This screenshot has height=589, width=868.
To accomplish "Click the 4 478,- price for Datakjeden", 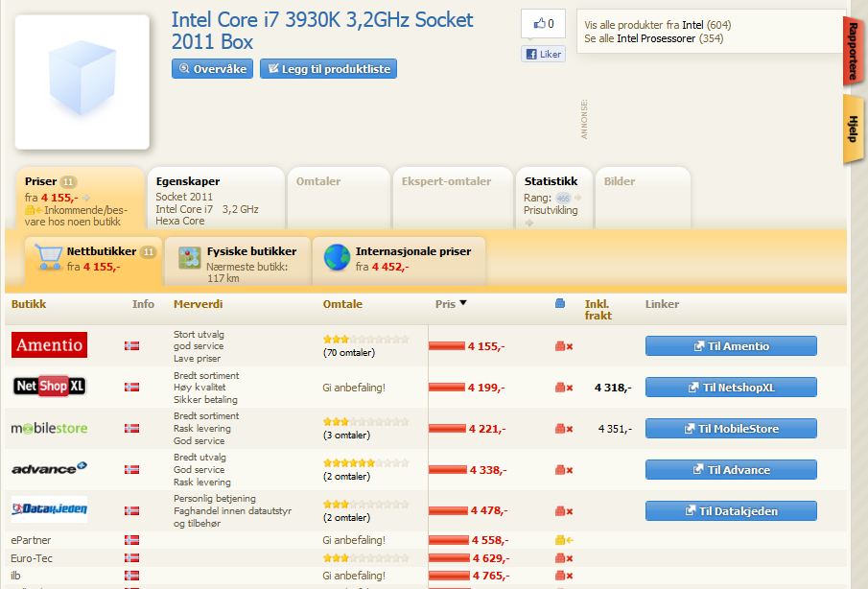I will 489,510.
